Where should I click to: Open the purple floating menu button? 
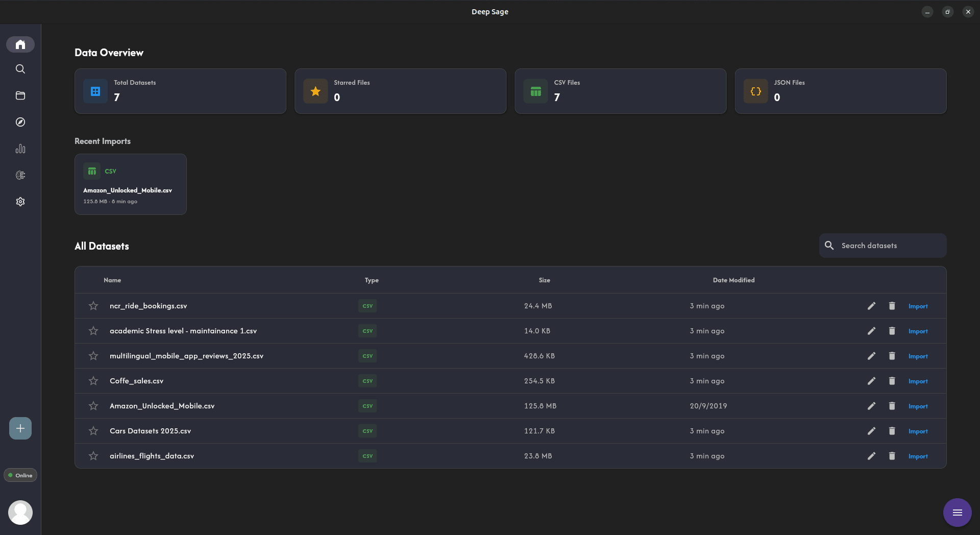coord(957,512)
